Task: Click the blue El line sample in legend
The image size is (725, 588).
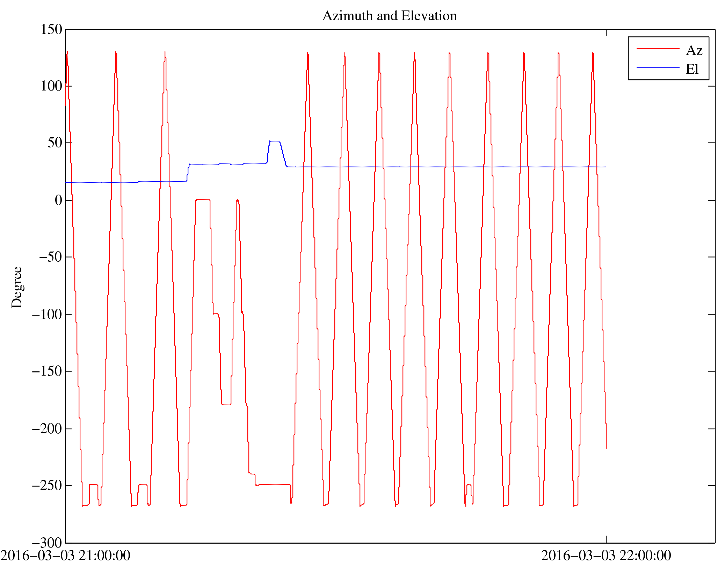Action: coord(658,67)
